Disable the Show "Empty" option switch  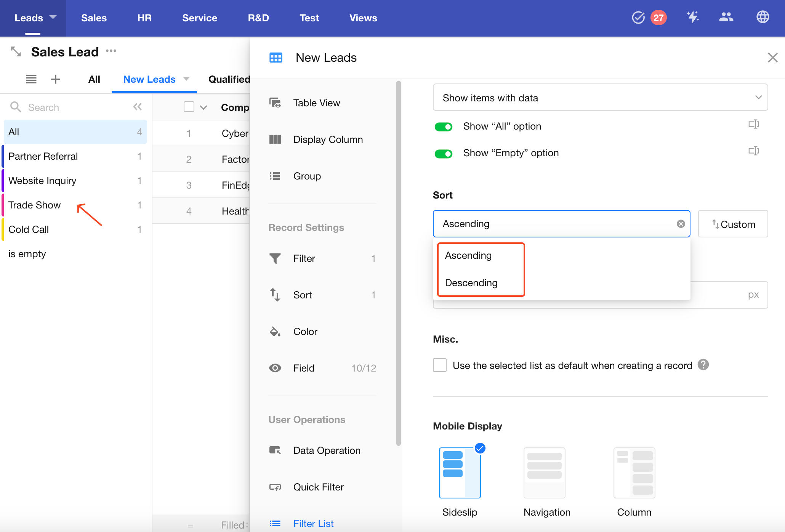point(443,154)
